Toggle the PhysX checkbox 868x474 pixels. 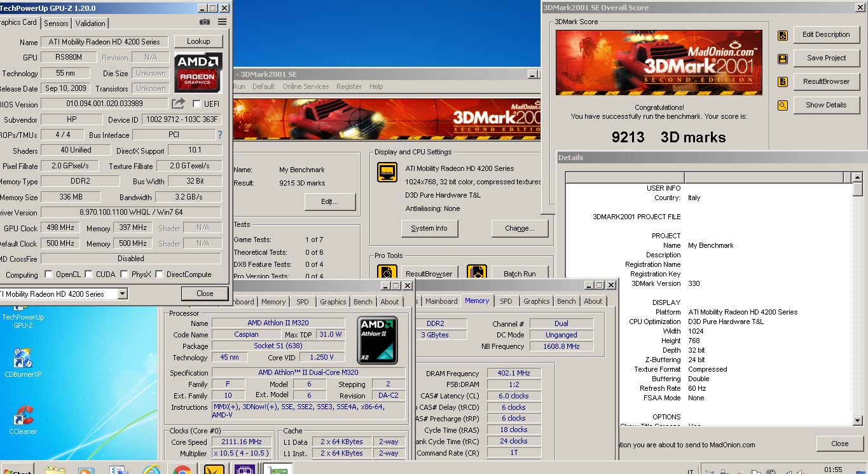123,274
